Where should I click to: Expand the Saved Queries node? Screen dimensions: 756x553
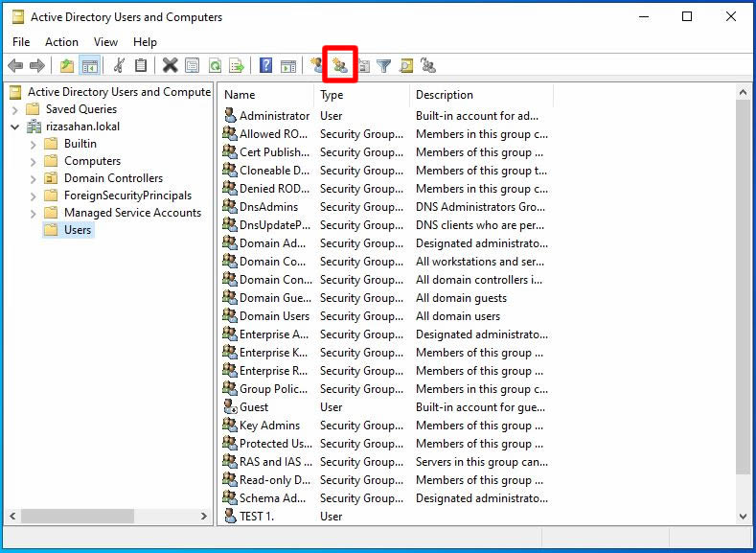[15, 109]
